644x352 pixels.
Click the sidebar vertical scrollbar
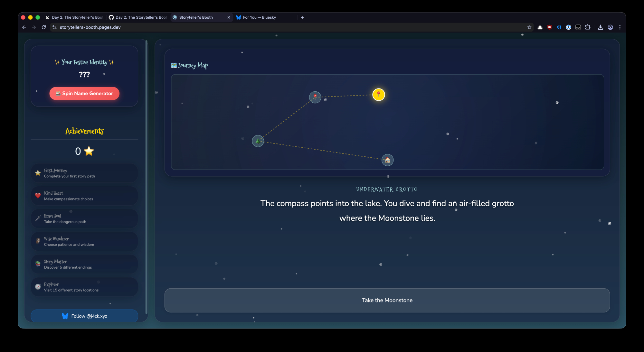(x=147, y=177)
